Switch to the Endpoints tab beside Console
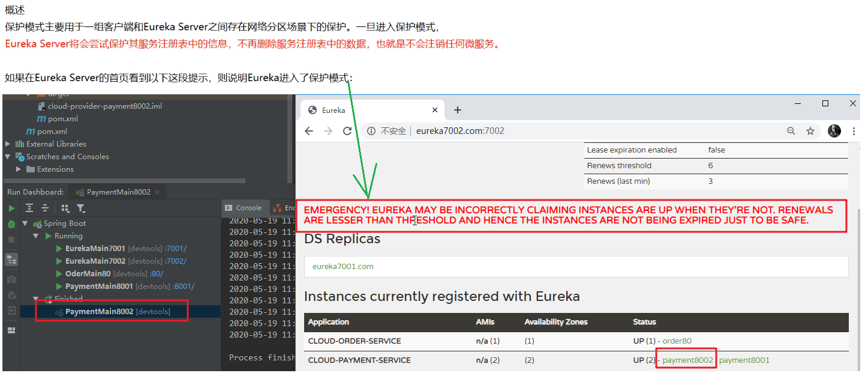 tap(284, 208)
